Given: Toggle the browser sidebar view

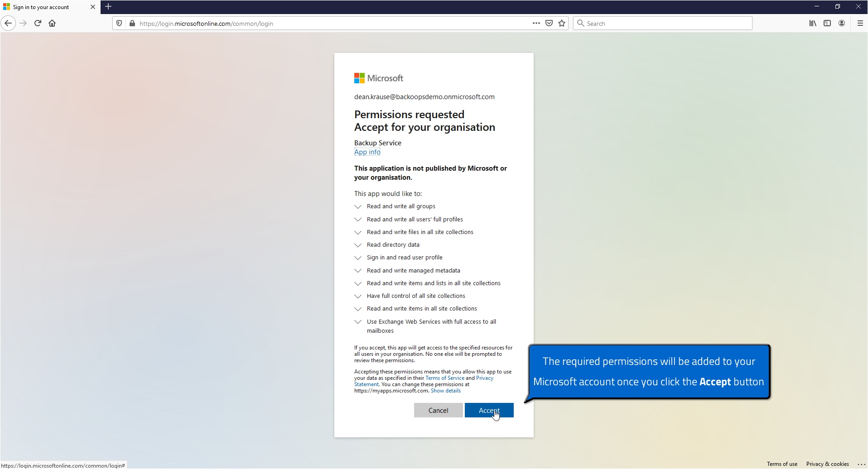Looking at the screenshot, I should pos(827,23).
